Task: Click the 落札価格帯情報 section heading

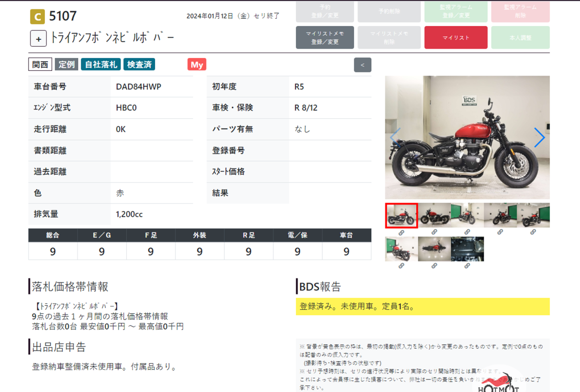Action: [x=70, y=286]
